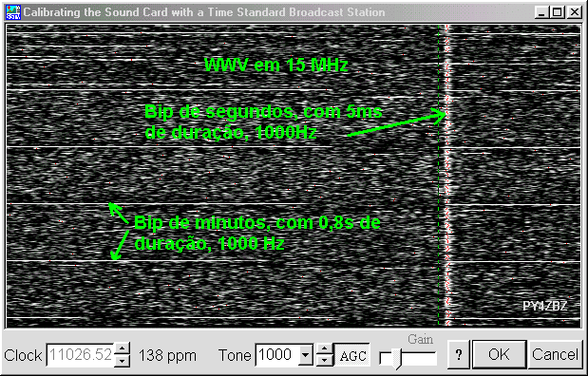Decrease Tone value with down spinner
Screen dimensions: 588x376
325,361
